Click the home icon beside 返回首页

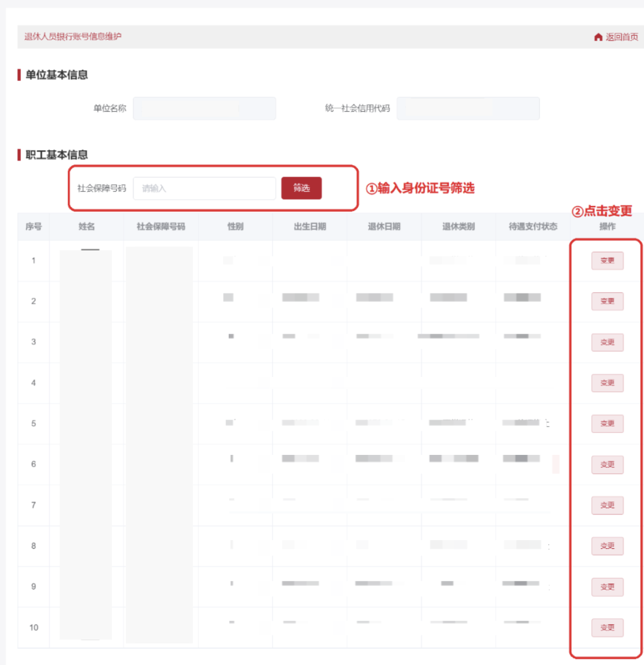click(x=598, y=37)
